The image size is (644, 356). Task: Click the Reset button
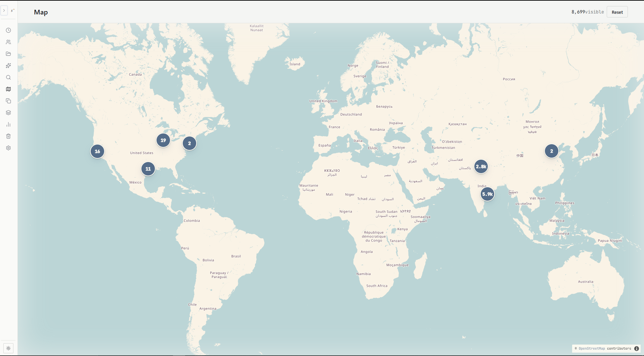click(x=617, y=12)
